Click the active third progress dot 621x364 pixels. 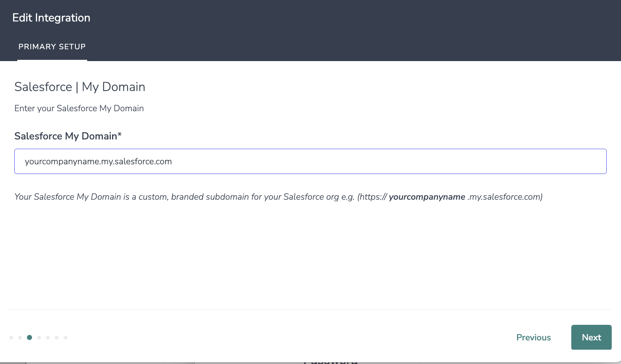point(29,337)
